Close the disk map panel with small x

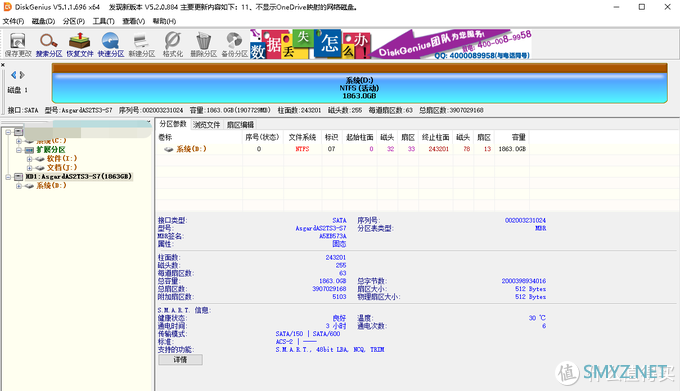coord(3,65)
